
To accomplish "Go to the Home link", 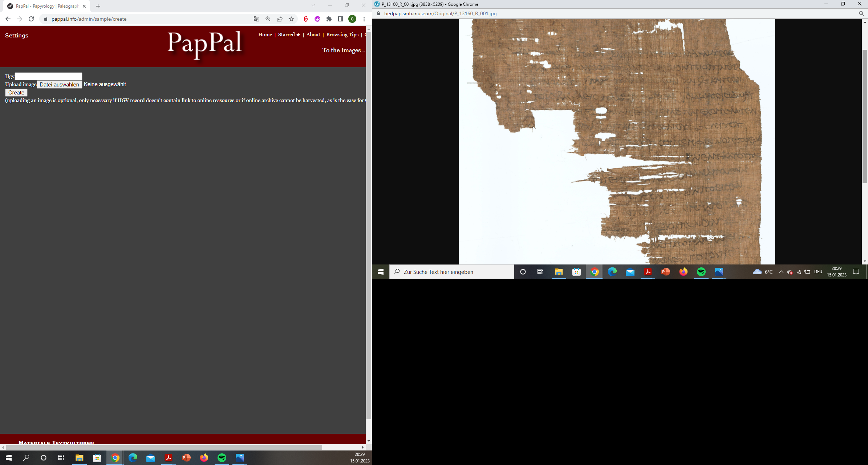I will (x=265, y=35).
